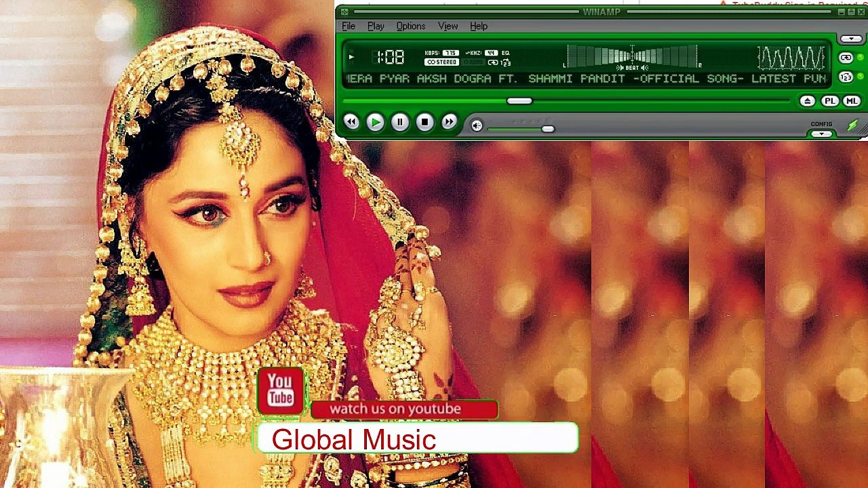
Task: Open the media library with ML
Action: point(852,101)
